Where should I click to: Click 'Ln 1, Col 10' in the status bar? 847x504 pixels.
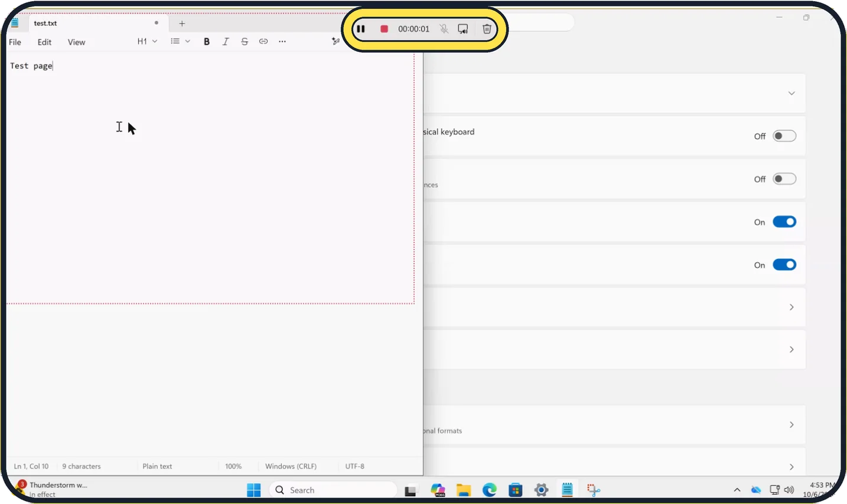click(x=31, y=466)
